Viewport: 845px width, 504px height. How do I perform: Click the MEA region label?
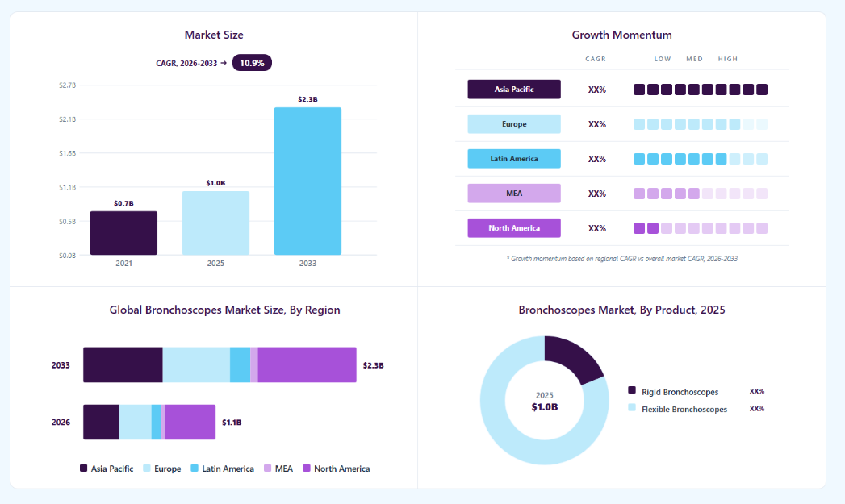[x=514, y=194]
